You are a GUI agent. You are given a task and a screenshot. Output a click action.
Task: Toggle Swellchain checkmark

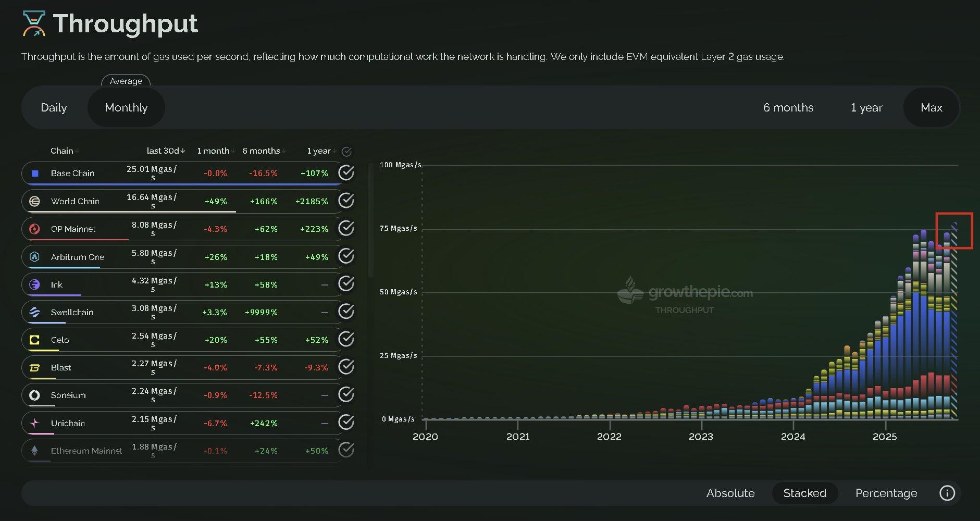[x=346, y=312]
